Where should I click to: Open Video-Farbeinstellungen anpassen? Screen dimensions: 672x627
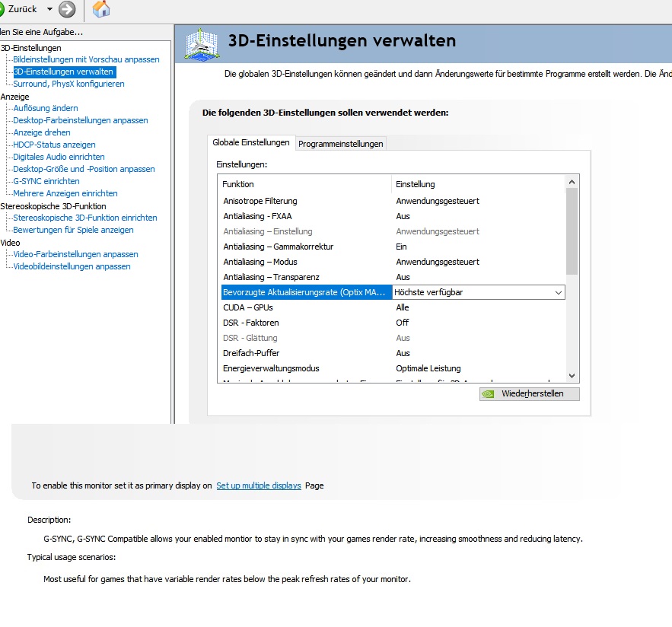tap(75, 255)
